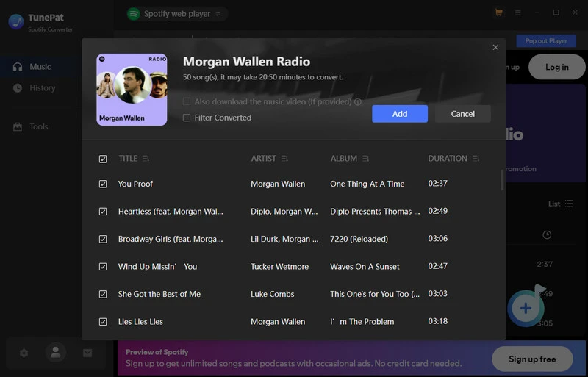Click the 03:18 duration of Lies Lies Lies
Screen dimensions: 588x377
click(x=437, y=321)
